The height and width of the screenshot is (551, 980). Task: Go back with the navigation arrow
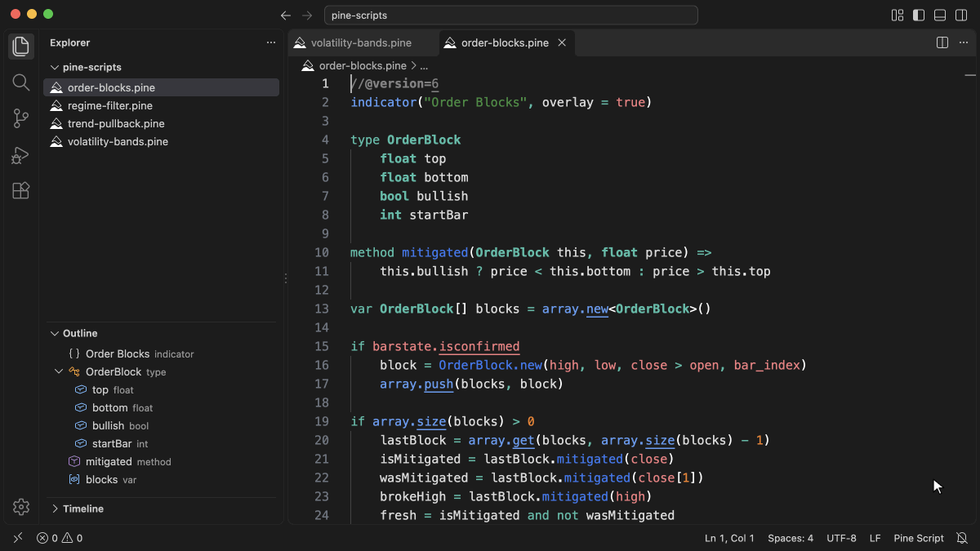[x=286, y=16]
